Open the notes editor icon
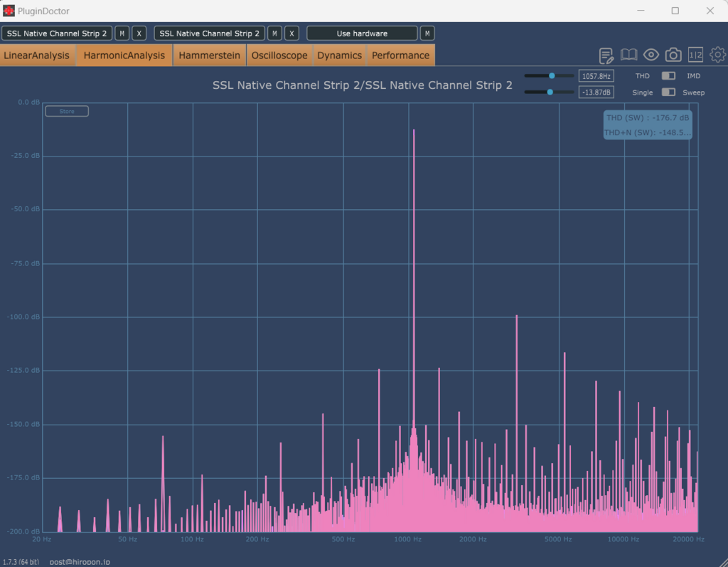 (606, 55)
